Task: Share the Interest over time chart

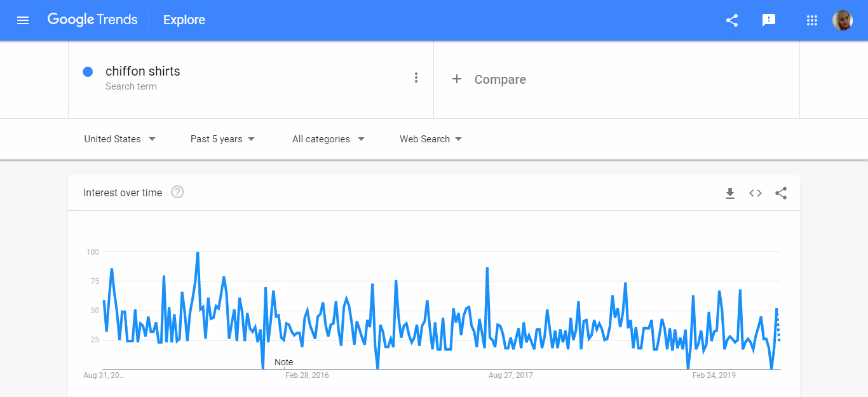Action: [x=780, y=193]
